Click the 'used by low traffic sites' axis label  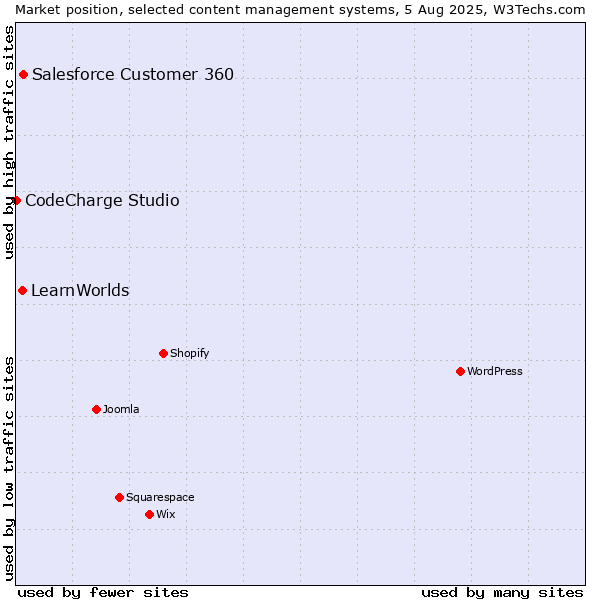pos(8,469)
